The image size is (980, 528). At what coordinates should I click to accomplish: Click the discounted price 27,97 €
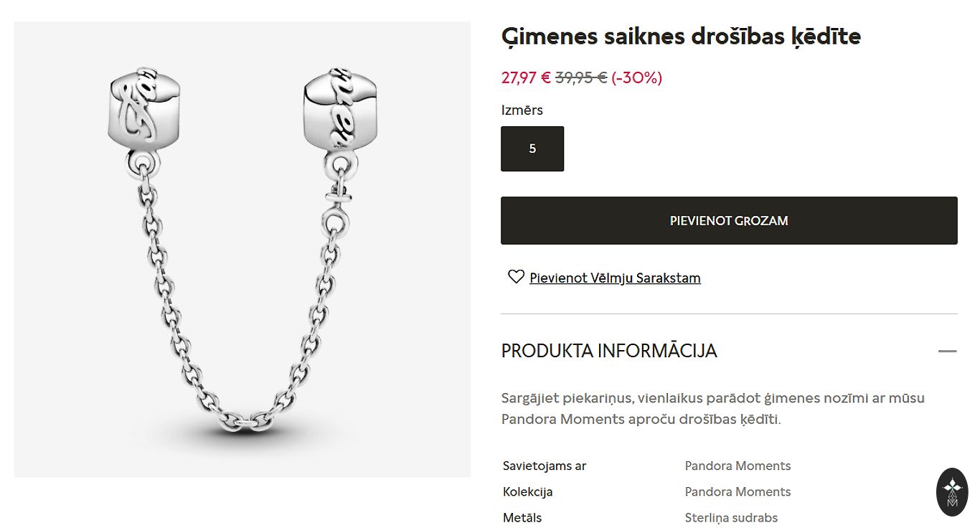pos(526,77)
